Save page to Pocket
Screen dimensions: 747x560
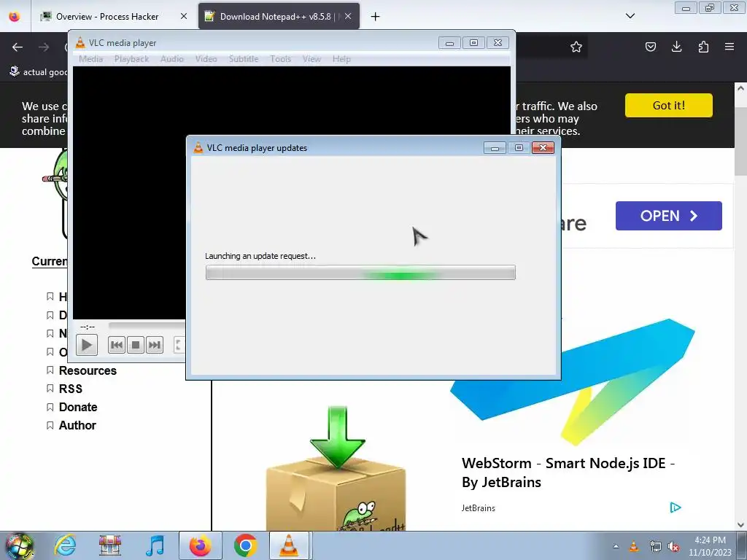click(x=650, y=47)
